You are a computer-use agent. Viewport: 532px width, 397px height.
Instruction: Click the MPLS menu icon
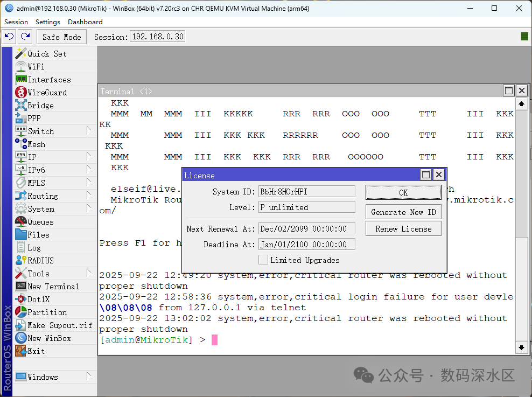coord(20,183)
